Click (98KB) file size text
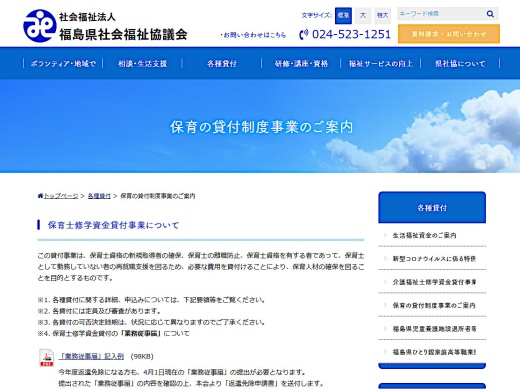Image resolution: width=520 pixels, height=390 pixels. 142,357
